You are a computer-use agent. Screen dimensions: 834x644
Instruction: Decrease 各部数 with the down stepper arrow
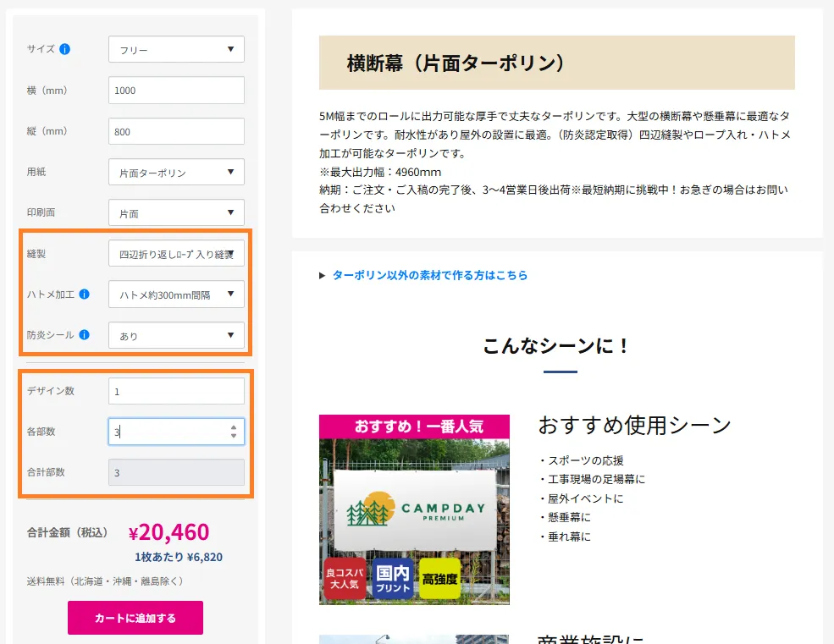(x=234, y=436)
